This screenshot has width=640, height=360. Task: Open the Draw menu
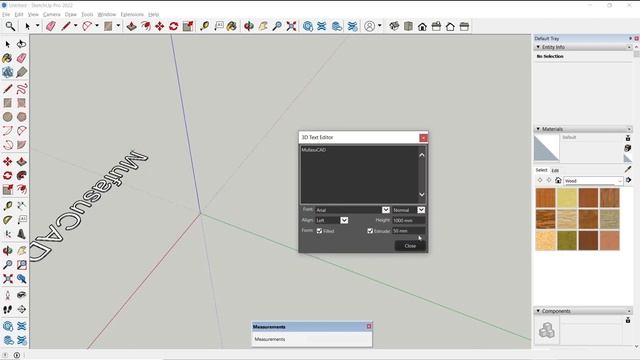pos(70,14)
